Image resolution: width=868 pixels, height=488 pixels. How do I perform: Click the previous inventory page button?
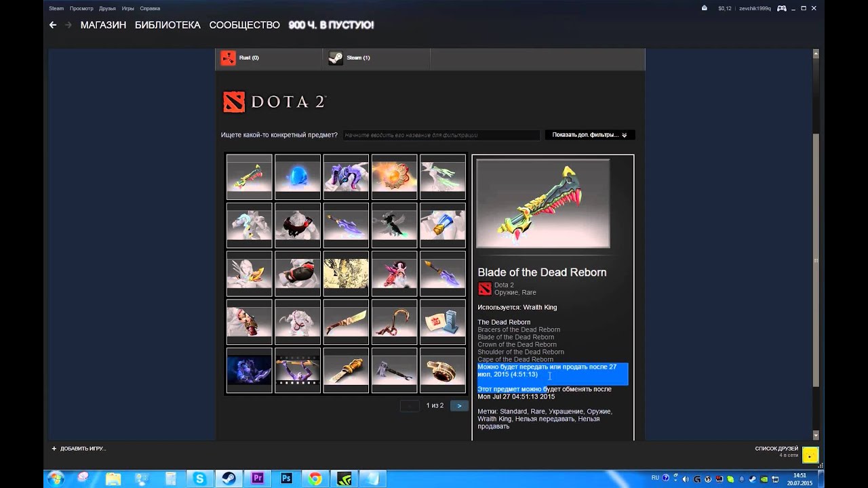coord(410,406)
